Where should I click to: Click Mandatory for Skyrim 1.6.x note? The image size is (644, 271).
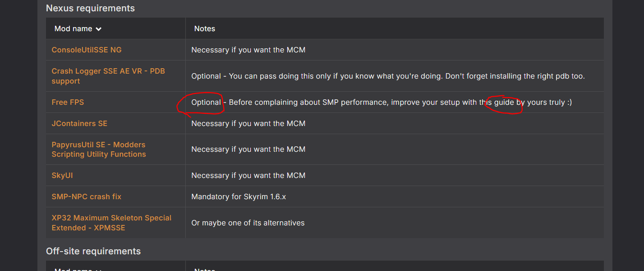click(x=239, y=196)
